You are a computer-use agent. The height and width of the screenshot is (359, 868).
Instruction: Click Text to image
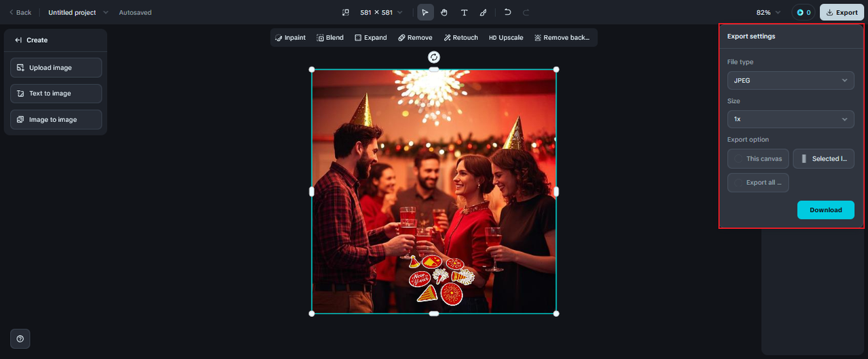(x=56, y=93)
